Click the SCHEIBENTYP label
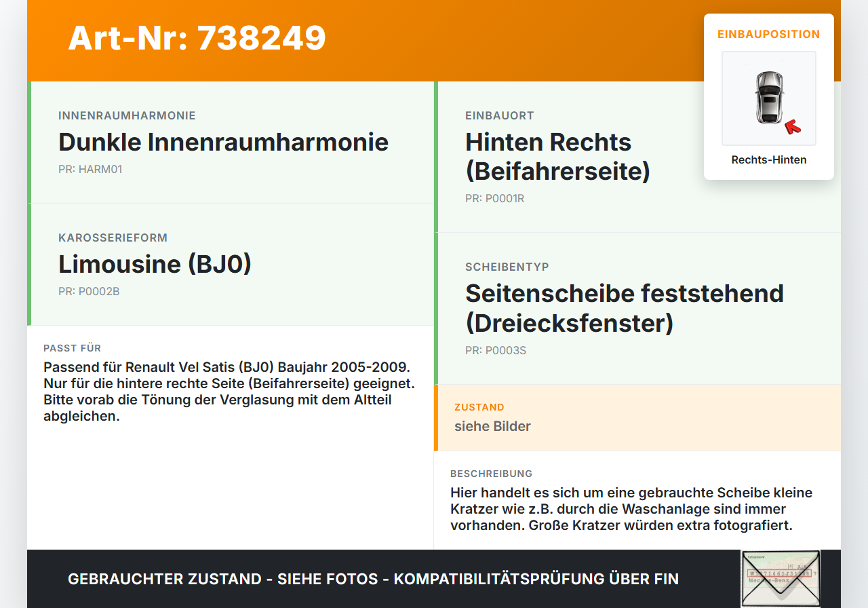The width and height of the screenshot is (868, 608). 507,267
